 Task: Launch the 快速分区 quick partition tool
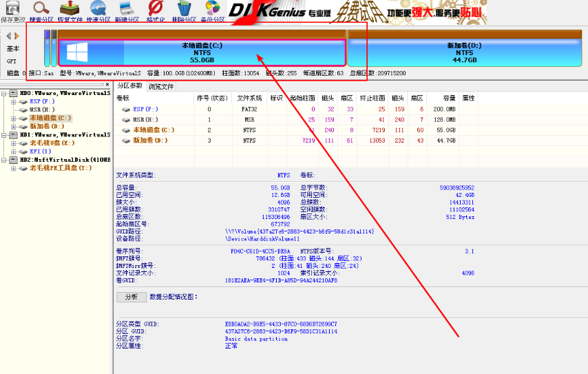98,8
